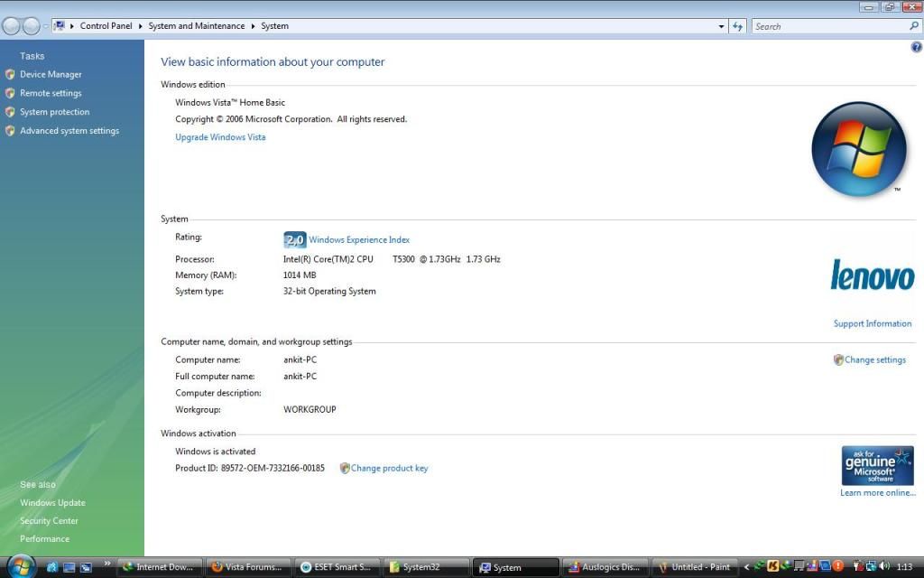Click Learn more online link
This screenshot has width=924, height=578.
(x=878, y=493)
